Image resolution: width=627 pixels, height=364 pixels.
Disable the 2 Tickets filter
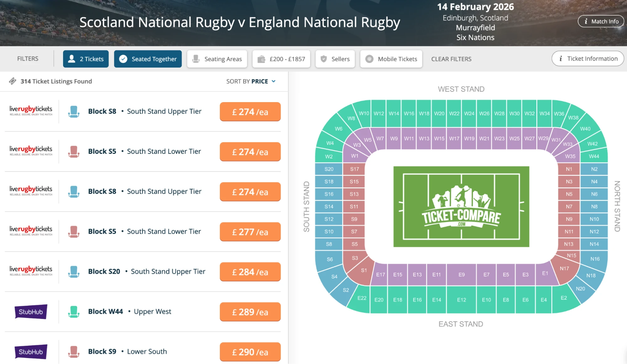[x=86, y=59]
